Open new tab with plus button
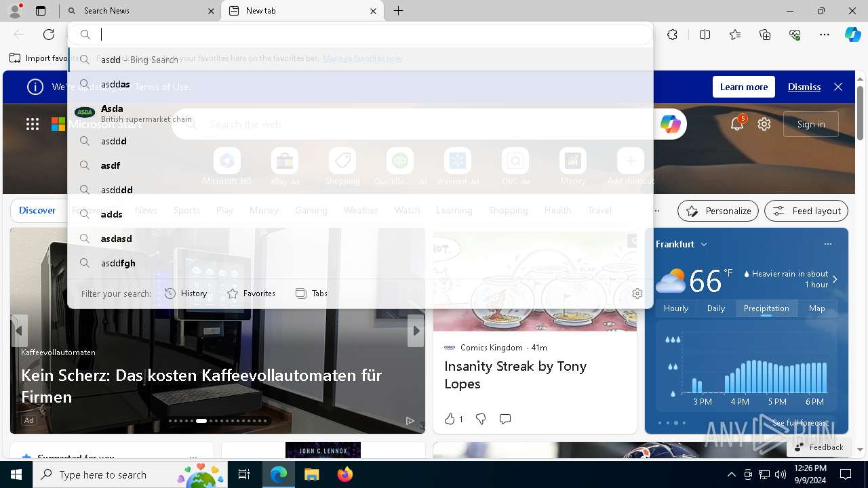 (399, 11)
